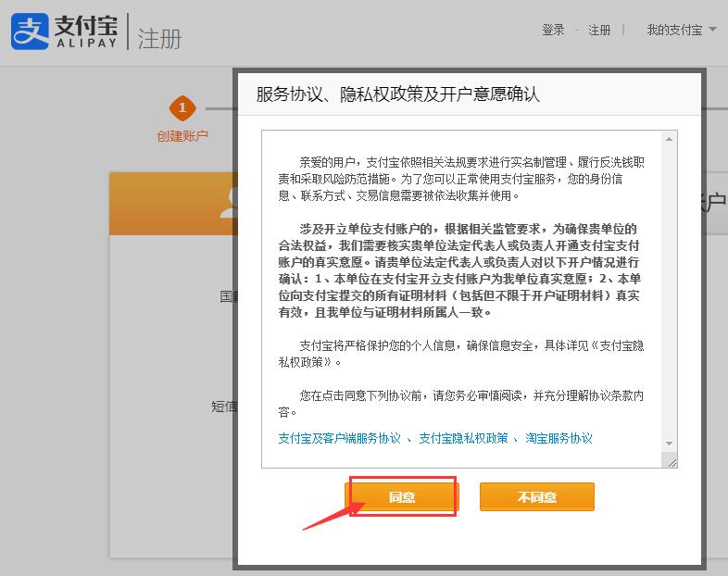Click the orange step 1 diamond icon
Viewport: 728px width, 576px height.
coord(182,108)
